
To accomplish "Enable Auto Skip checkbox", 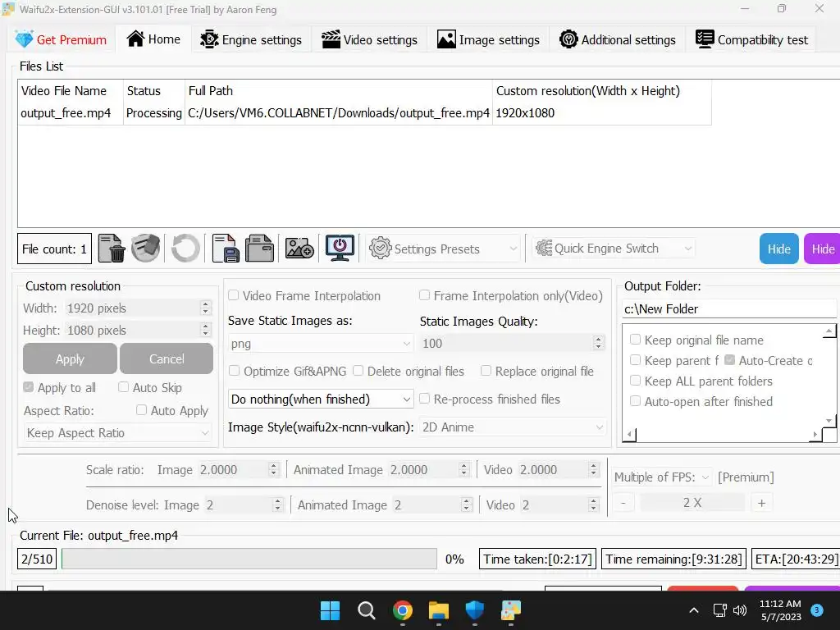I will pyautogui.click(x=123, y=387).
